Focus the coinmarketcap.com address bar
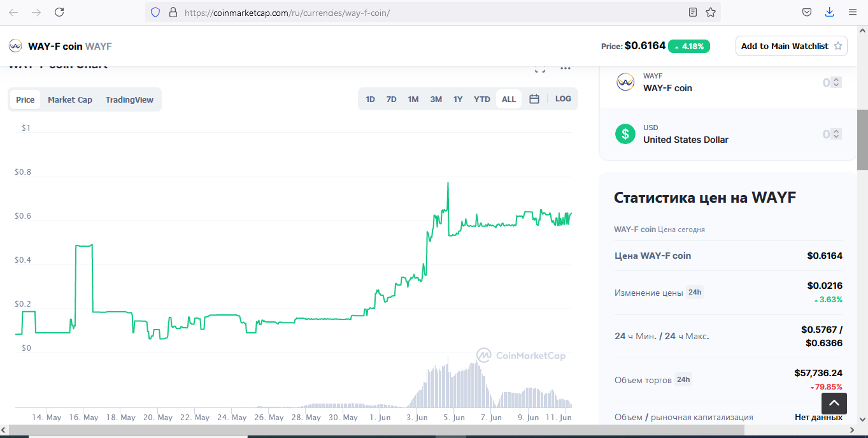 coord(433,12)
